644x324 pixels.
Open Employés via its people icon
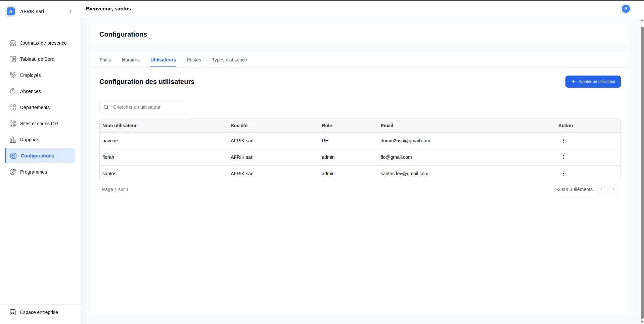tap(13, 75)
